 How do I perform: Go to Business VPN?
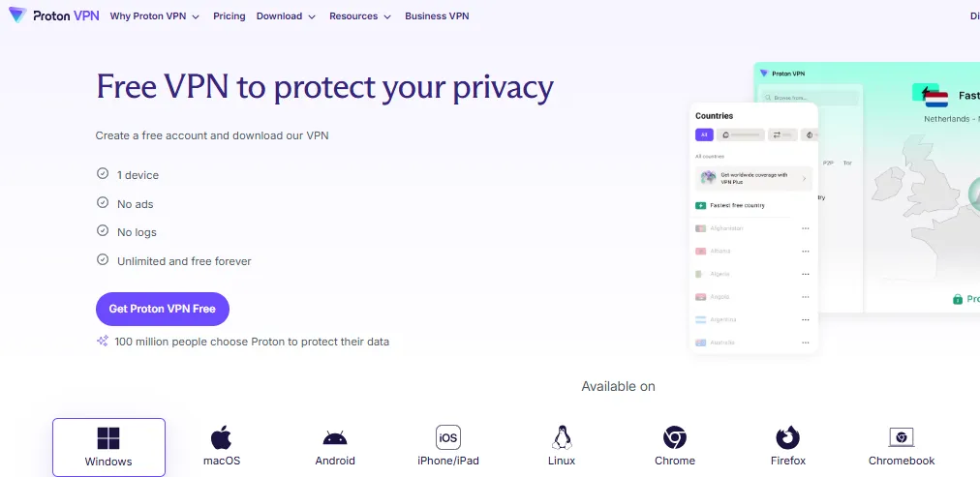coord(438,16)
